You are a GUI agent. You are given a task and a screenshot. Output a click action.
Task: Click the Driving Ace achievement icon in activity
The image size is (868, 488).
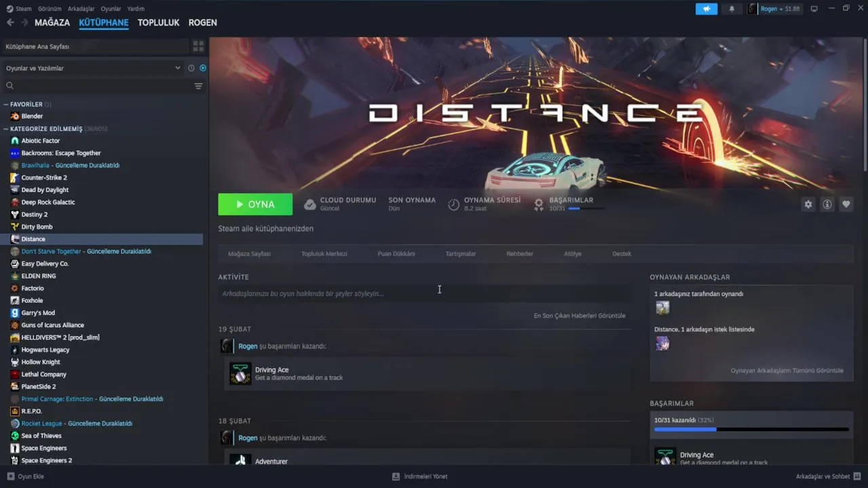click(x=240, y=373)
